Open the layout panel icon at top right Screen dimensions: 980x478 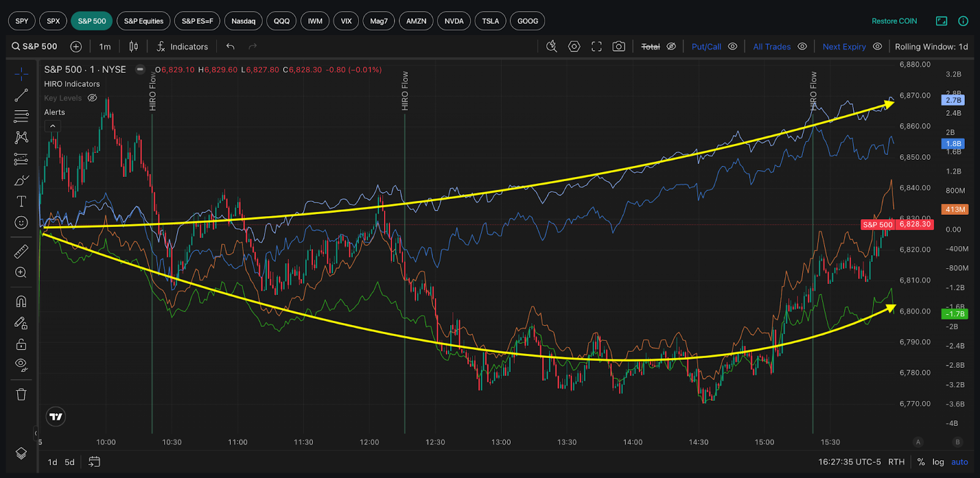(941, 21)
